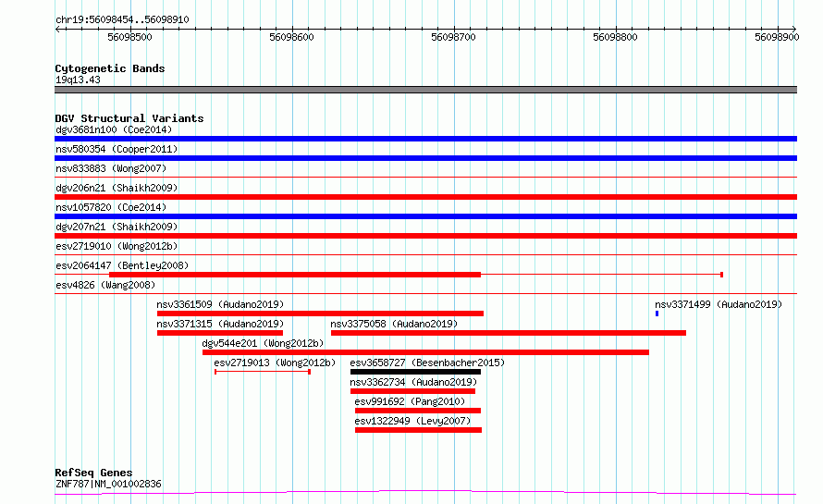Click dgv206n21 (Shaikh2009) label

pyautogui.click(x=117, y=188)
